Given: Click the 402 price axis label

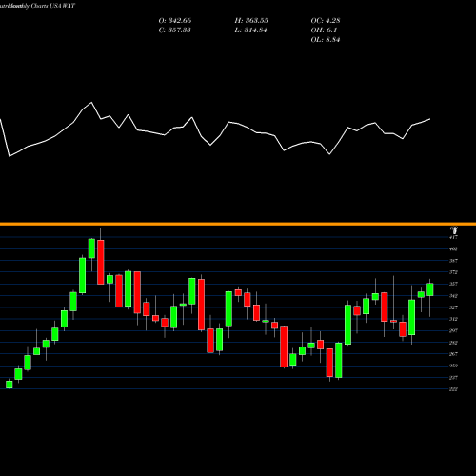Looking at the screenshot, I should pos(454,249).
